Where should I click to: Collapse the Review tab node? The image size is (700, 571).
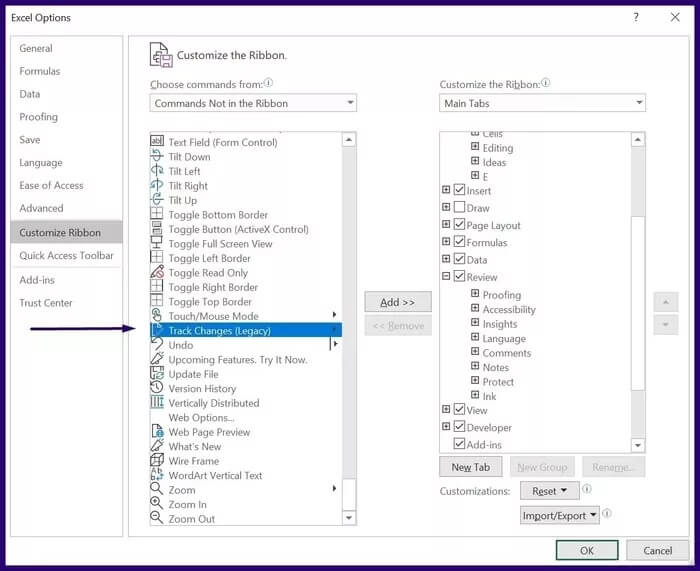click(446, 276)
